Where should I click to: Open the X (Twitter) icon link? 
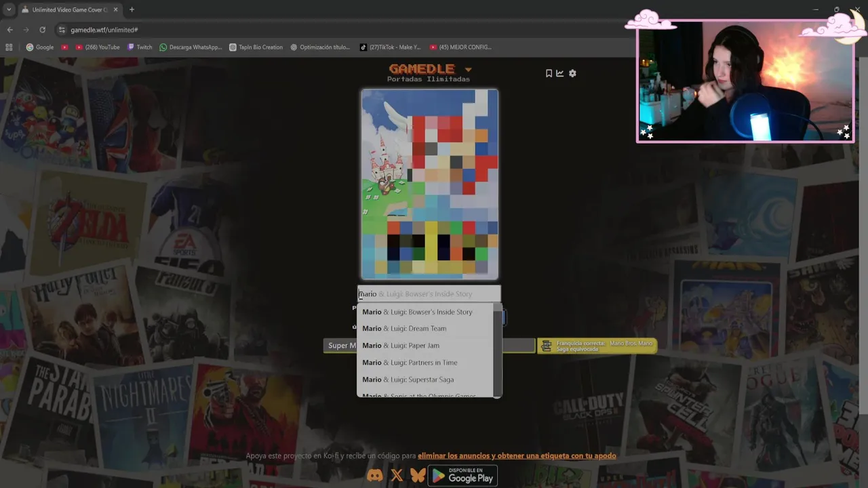pos(397,476)
